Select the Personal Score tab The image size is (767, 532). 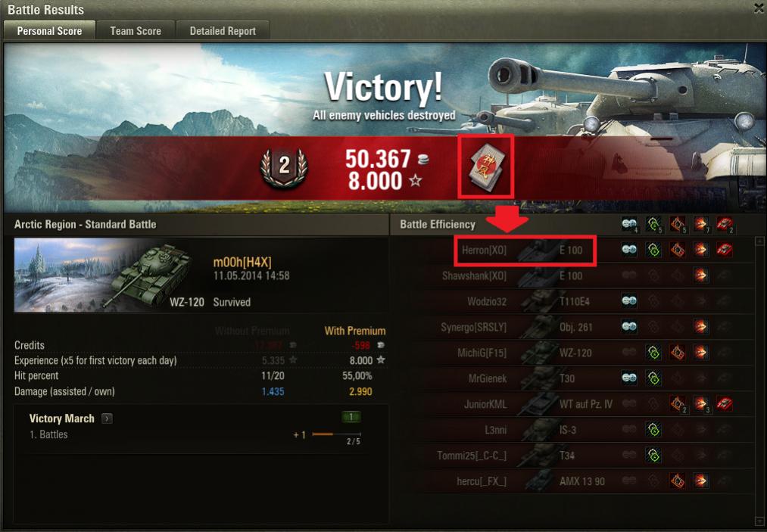(x=49, y=31)
